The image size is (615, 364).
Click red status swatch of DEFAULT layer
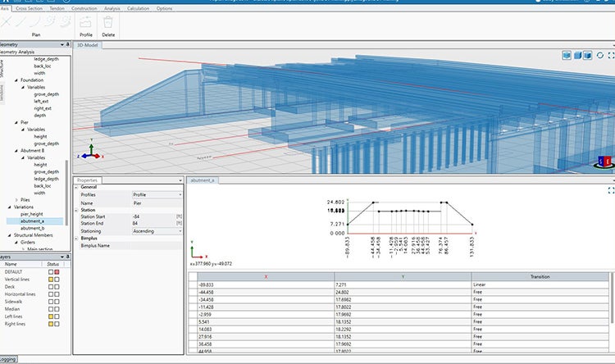(57, 272)
